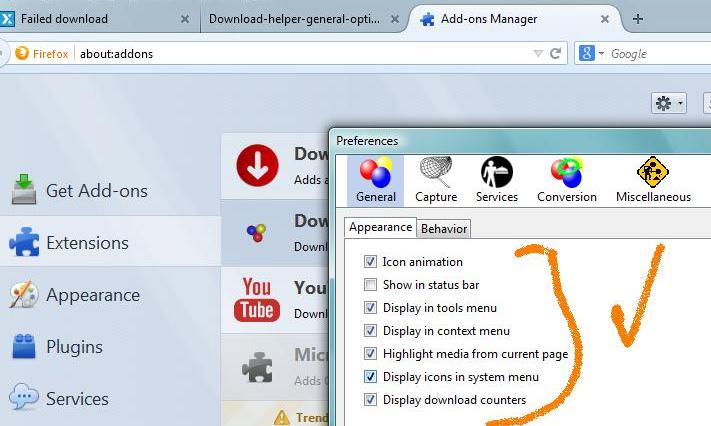This screenshot has width=711, height=426.
Task: Click the Add-ons Manager tab puzzle icon
Action: pyautogui.click(x=427, y=19)
